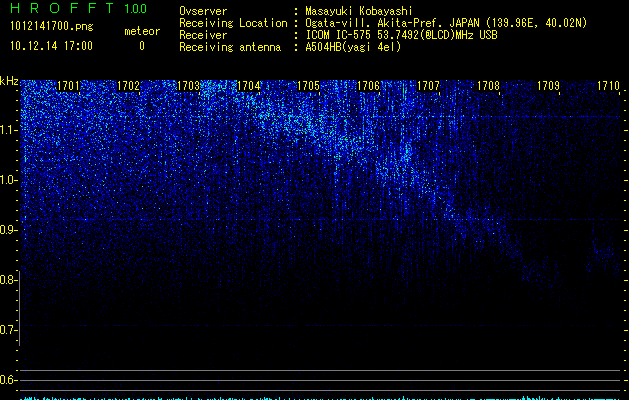Click the 1709 time marker
Viewport: 629px width, 400px height.
point(548,86)
